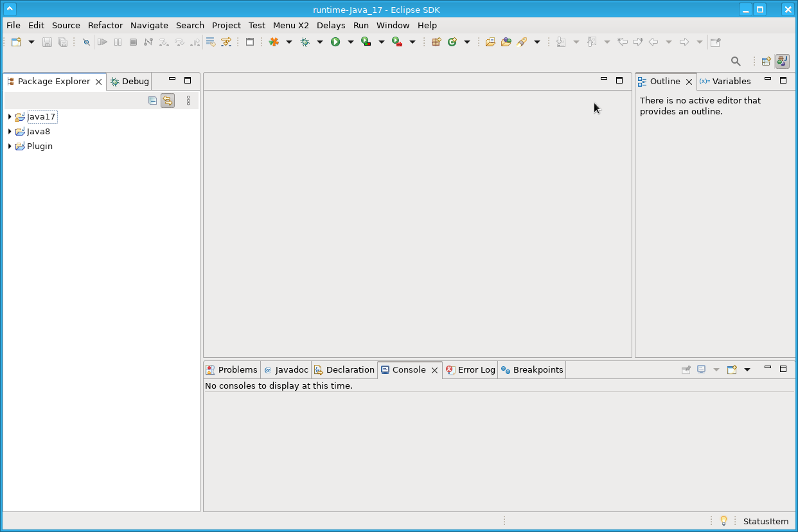The height and width of the screenshot is (532, 798).
Task: Activate the Java perspective toggle at top right
Action: coord(782,61)
